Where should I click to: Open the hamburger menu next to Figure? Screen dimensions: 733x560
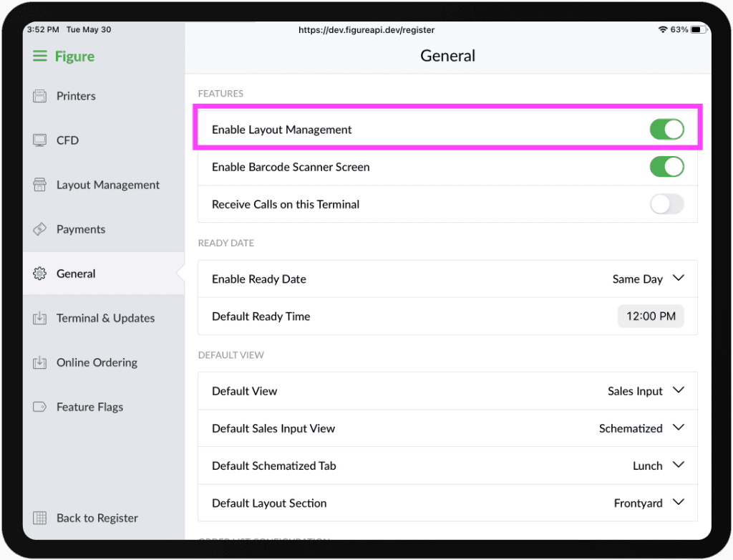pos(40,56)
